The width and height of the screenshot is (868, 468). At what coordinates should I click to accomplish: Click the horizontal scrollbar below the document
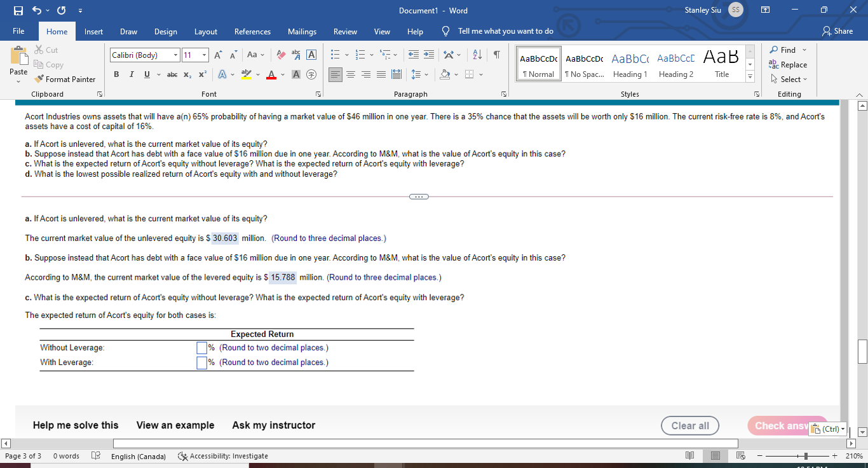coord(426,443)
